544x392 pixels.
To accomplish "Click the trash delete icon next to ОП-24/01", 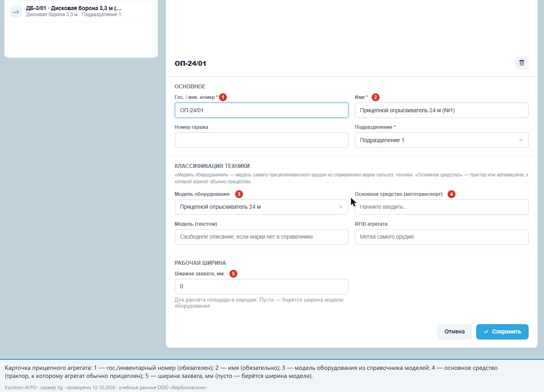I will coord(521,63).
